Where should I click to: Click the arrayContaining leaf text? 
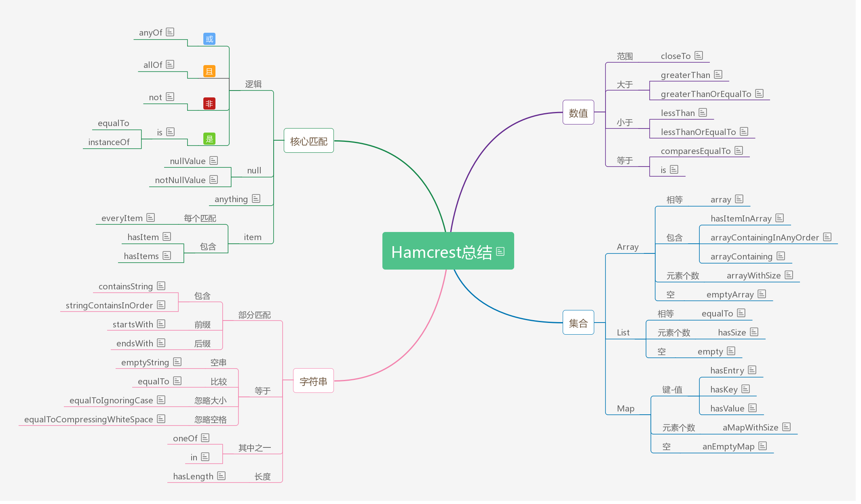tap(742, 257)
